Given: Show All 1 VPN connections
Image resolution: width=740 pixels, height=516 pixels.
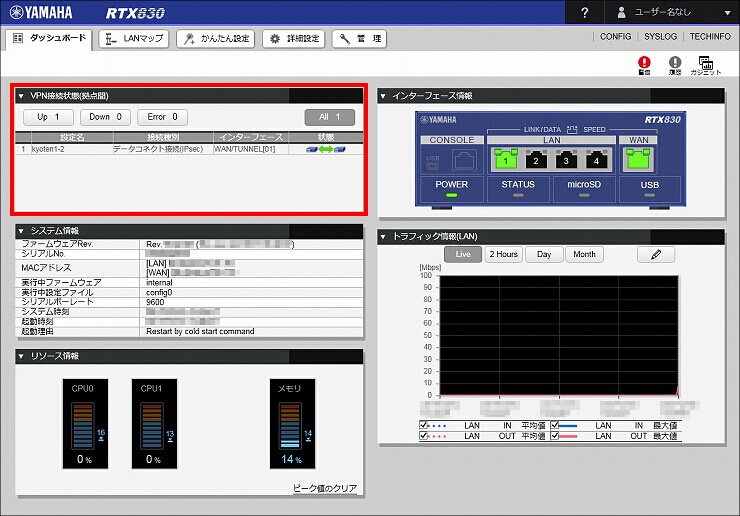Looking at the screenshot, I should 329,117.
